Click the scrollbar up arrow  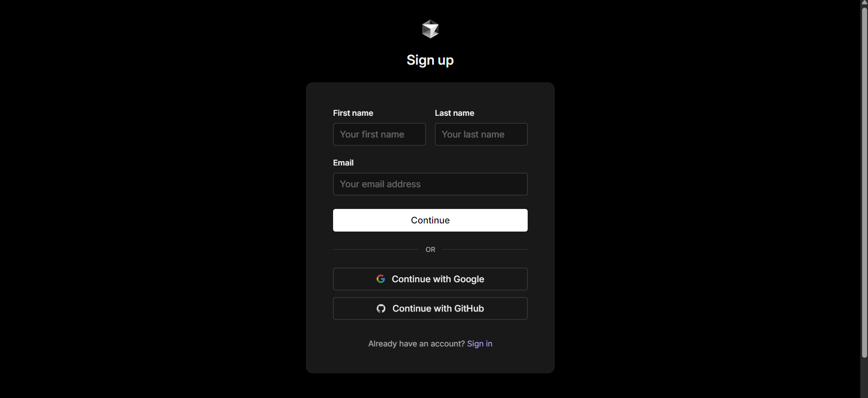pyautogui.click(x=864, y=3)
